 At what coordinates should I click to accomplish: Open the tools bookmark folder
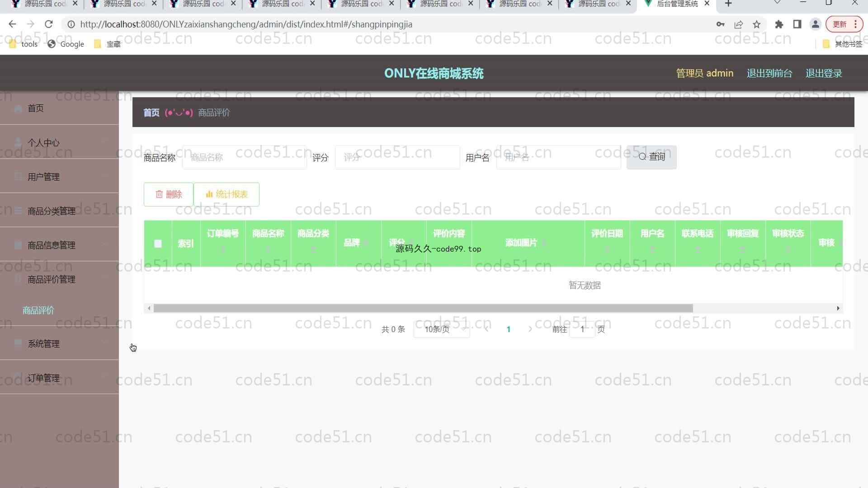click(x=23, y=44)
